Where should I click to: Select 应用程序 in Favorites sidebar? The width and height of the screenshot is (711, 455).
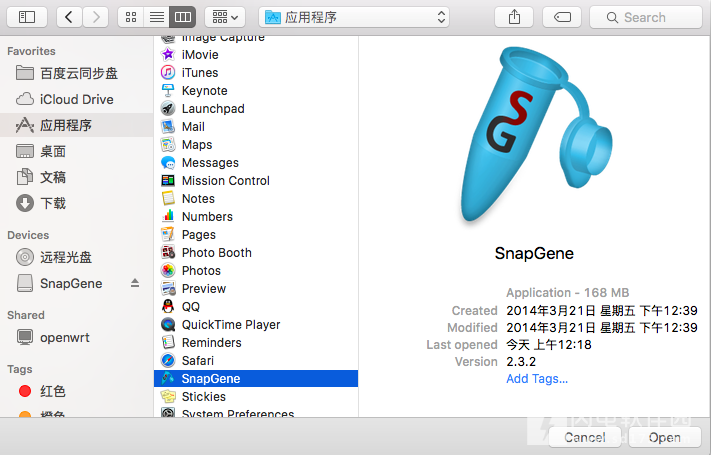point(77,125)
